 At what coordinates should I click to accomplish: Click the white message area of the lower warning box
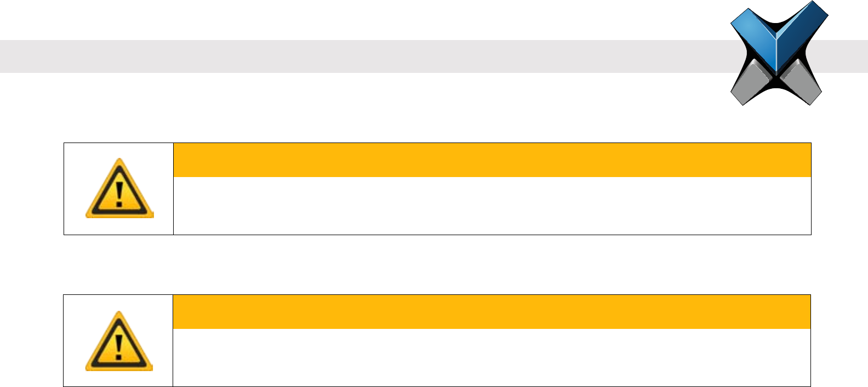click(x=492, y=357)
